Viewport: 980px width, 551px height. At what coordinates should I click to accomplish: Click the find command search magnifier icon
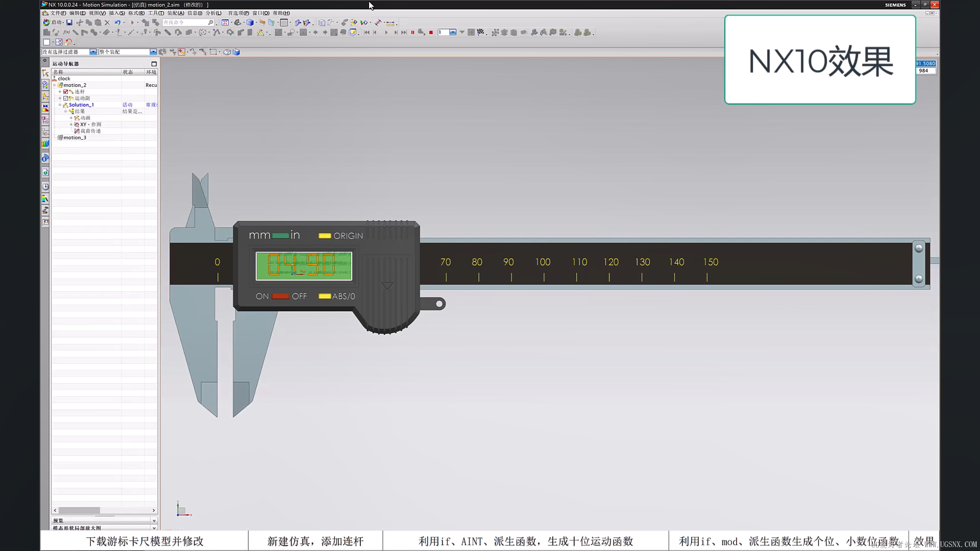pos(210,22)
